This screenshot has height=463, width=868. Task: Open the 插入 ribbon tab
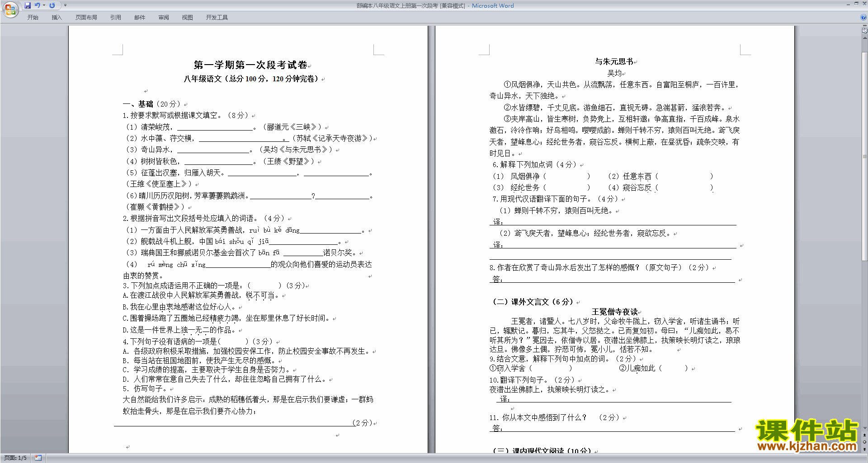(x=57, y=17)
